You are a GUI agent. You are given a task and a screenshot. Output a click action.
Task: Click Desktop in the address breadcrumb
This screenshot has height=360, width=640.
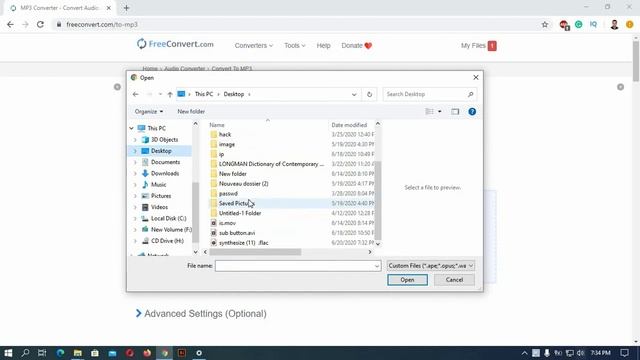(233, 94)
